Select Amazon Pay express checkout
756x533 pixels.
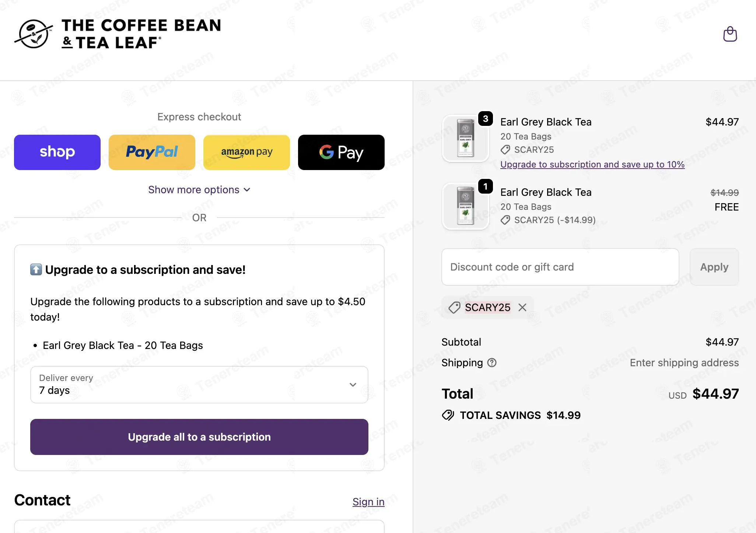(x=246, y=152)
